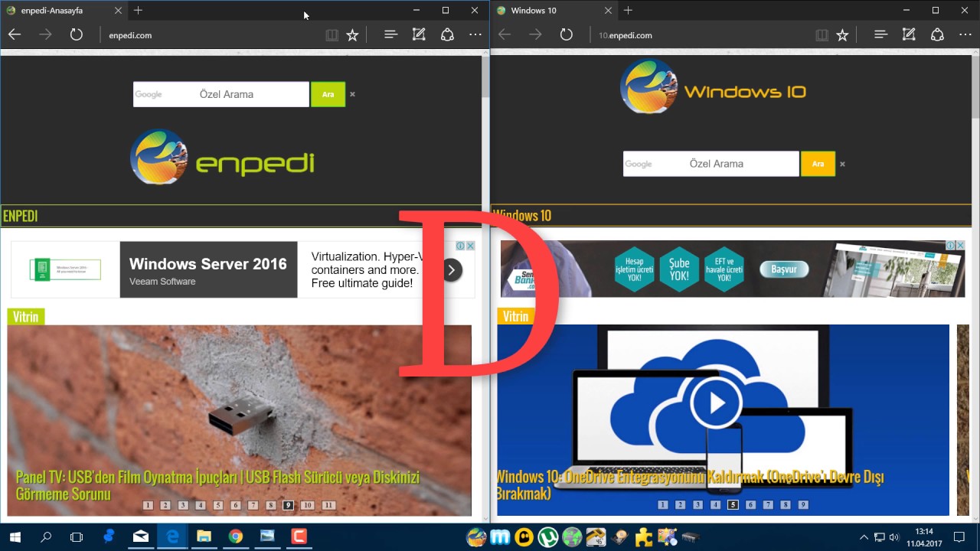The image size is (980, 551).
Task: Clear the search box on Windows 10 page
Action: tap(842, 164)
